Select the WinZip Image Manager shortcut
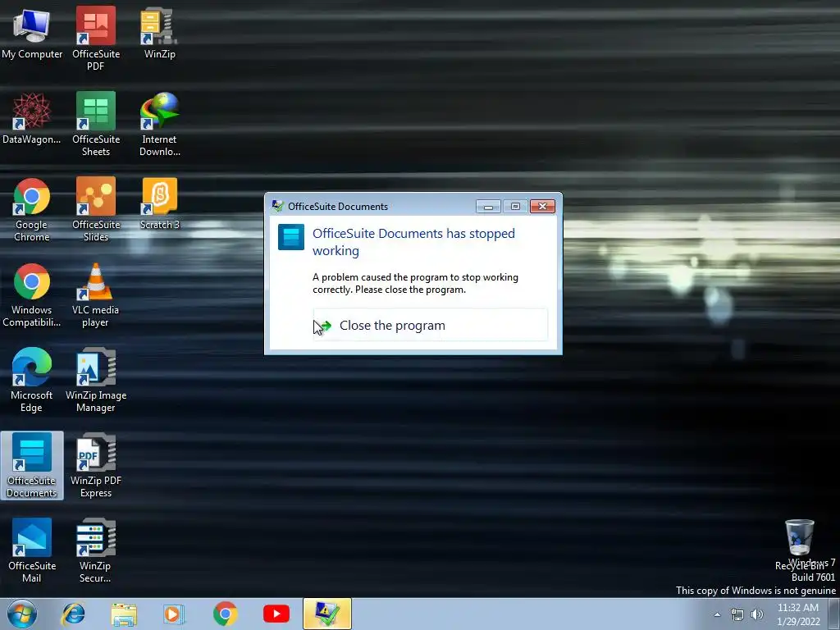This screenshot has height=630, width=840. pos(96,379)
